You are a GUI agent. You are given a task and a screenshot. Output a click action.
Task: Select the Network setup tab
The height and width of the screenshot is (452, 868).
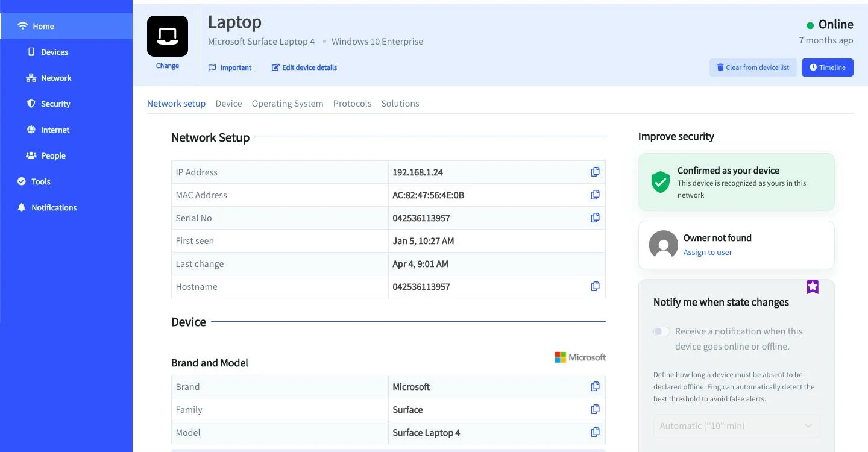pos(177,104)
